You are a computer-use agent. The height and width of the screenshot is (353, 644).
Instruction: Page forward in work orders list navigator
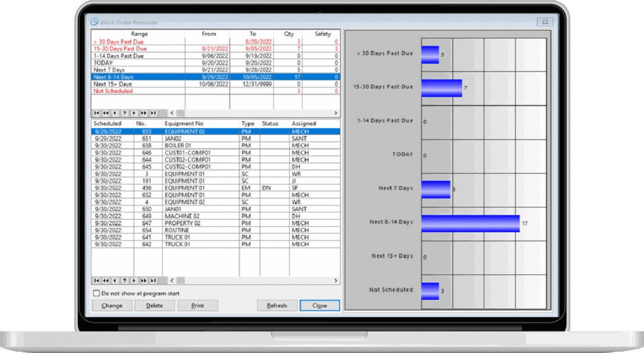(x=144, y=280)
